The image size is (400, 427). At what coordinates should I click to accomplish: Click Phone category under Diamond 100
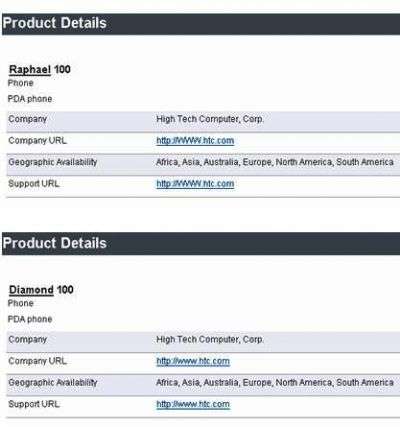coord(21,303)
